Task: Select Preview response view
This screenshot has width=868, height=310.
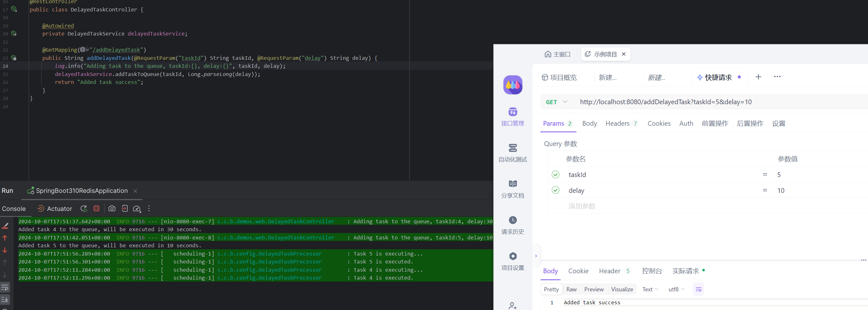Action: [594, 289]
